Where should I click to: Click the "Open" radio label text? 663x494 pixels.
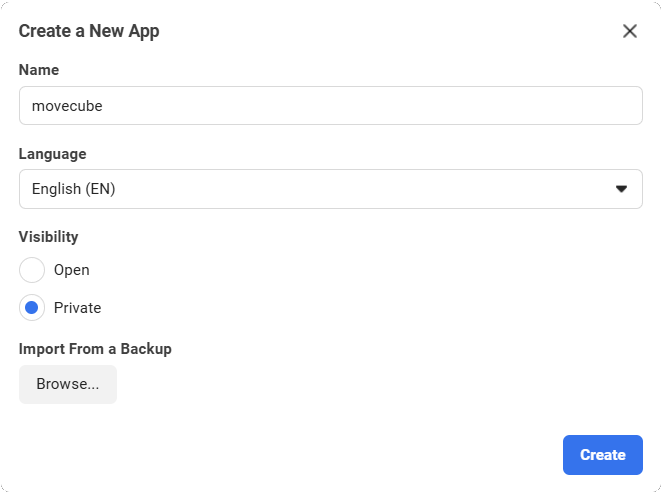click(x=72, y=270)
